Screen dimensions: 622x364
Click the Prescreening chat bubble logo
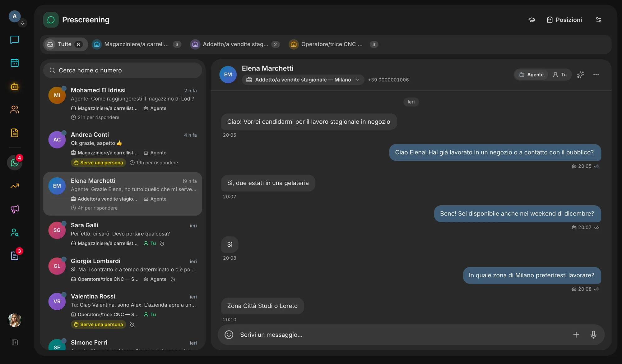coord(51,20)
